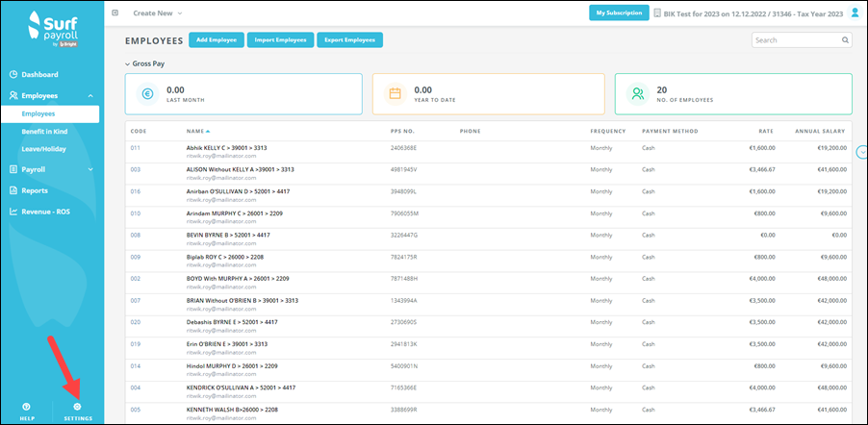This screenshot has height=425, width=868.
Task: Open employee code 016 link
Action: pos(136,191)
